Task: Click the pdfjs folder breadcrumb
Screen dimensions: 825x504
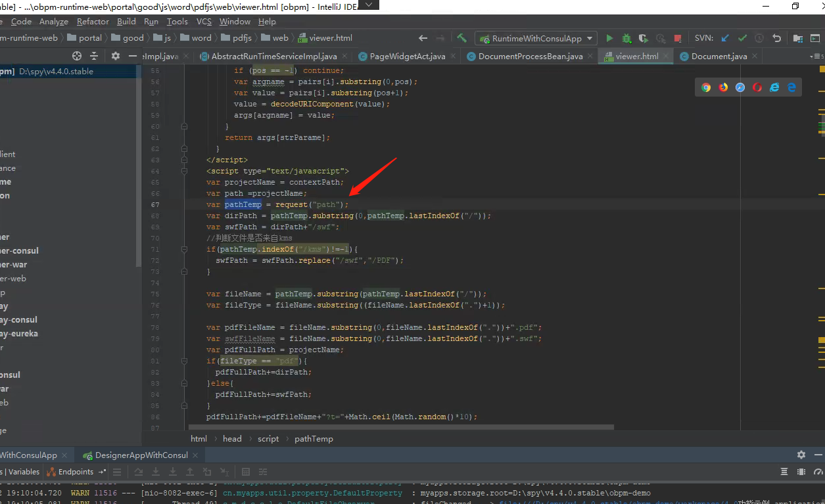Action: tap(236, 38)
